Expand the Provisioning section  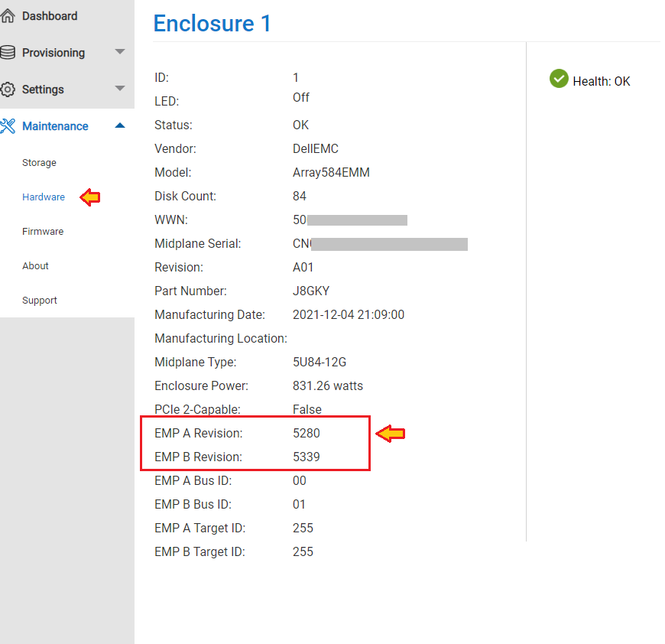(119, 52)
